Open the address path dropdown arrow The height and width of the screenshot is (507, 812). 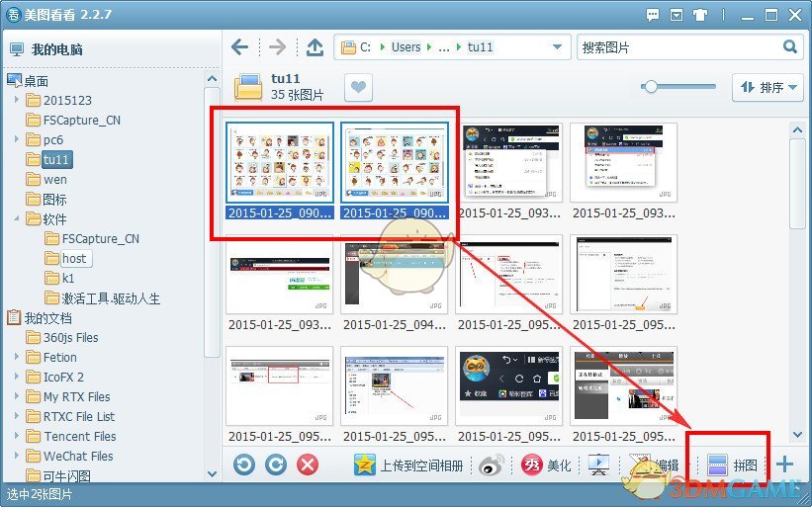tap(559, 47)
